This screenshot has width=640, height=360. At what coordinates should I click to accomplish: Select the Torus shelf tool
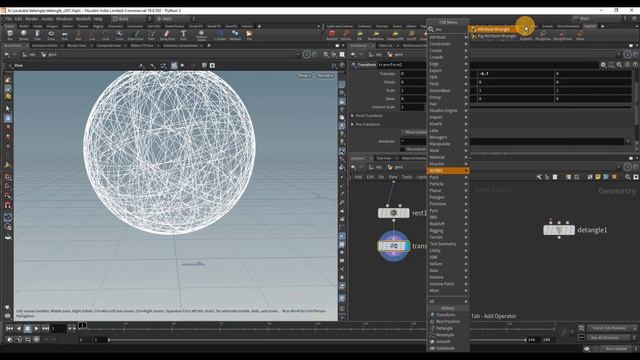coord(51,35)
